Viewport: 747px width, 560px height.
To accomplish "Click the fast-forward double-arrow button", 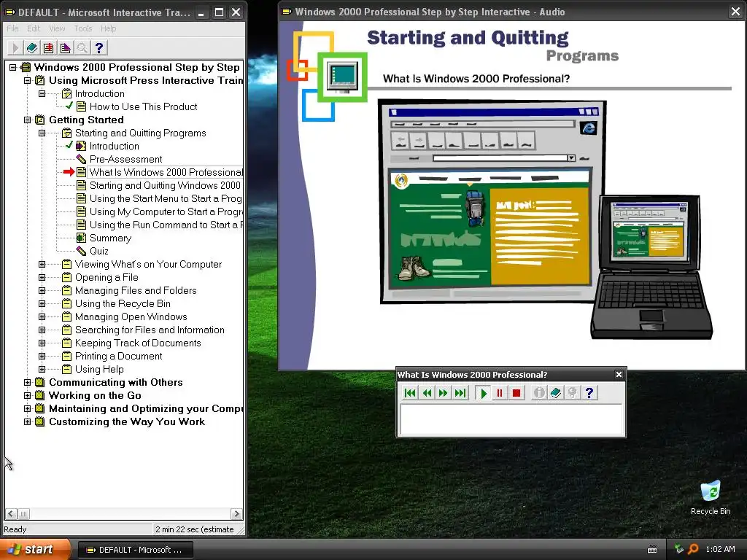I will 443,393.
